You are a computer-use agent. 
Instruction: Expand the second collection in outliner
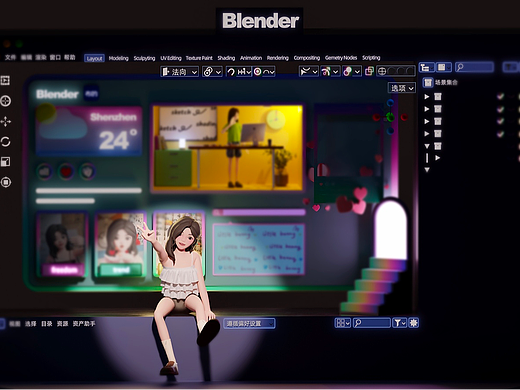427,109
